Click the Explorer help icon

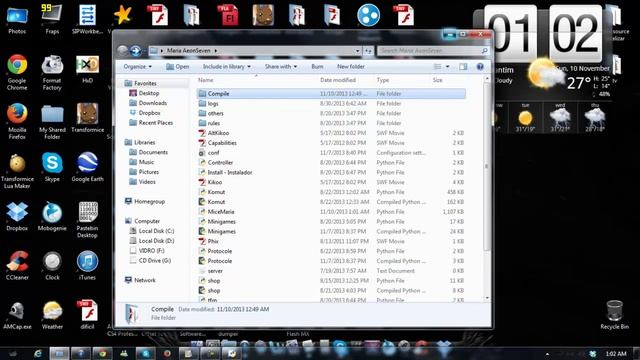[480, 67]
